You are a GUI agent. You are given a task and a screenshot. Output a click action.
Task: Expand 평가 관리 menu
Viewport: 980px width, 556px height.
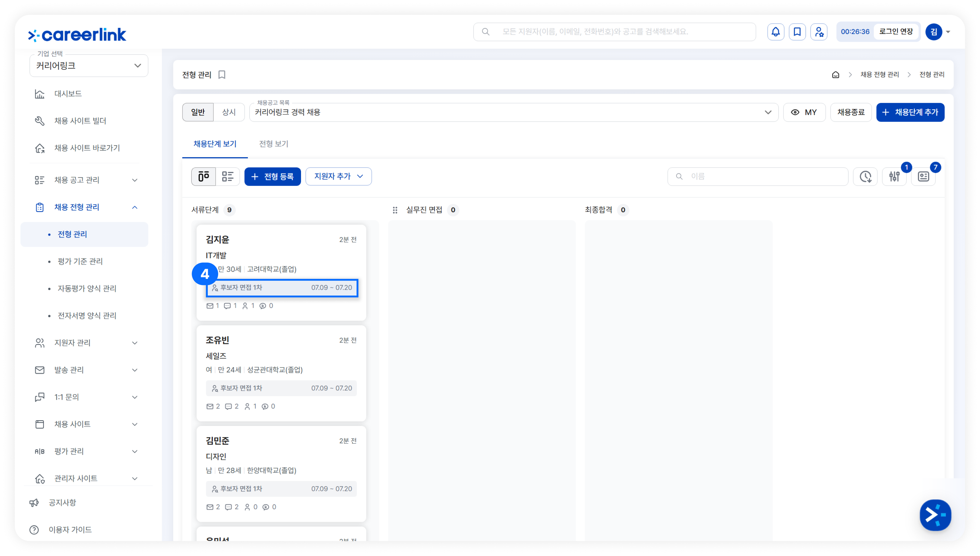[85, 451]
